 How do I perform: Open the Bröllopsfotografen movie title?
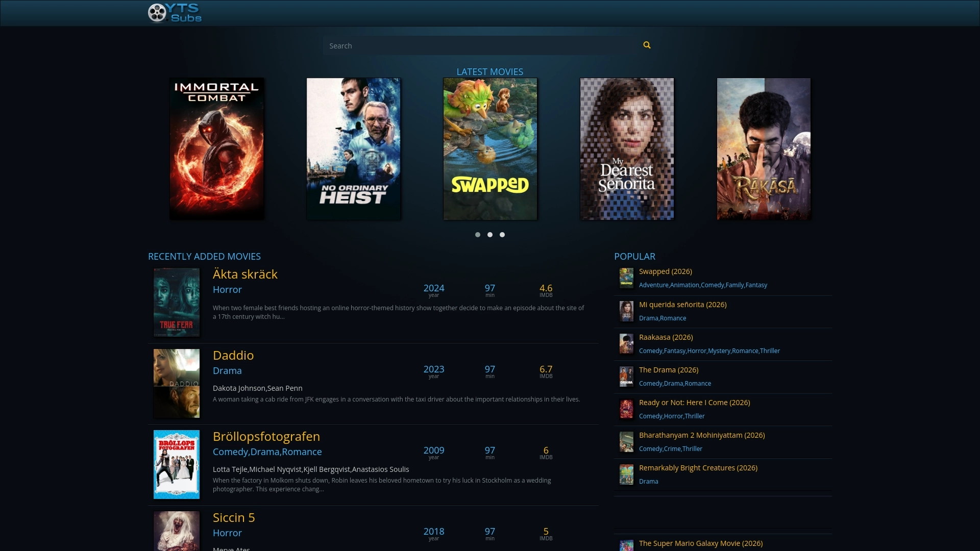[x=266, y=437]
